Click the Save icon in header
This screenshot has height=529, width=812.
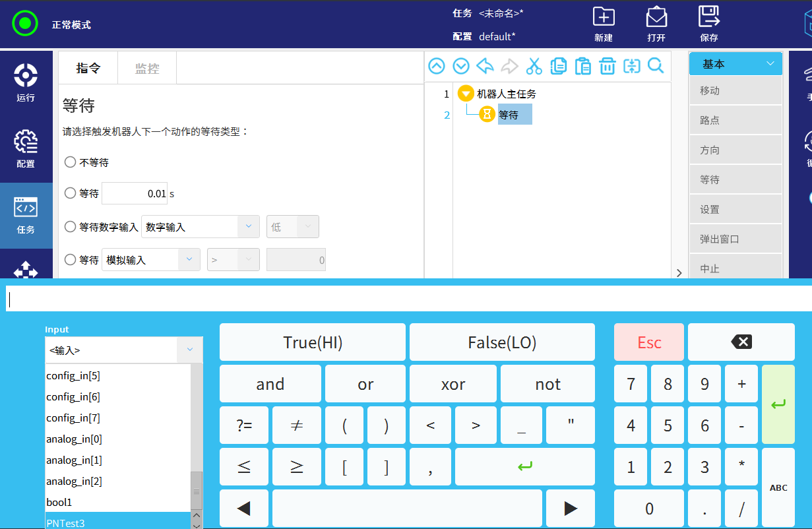pos(709,24)
